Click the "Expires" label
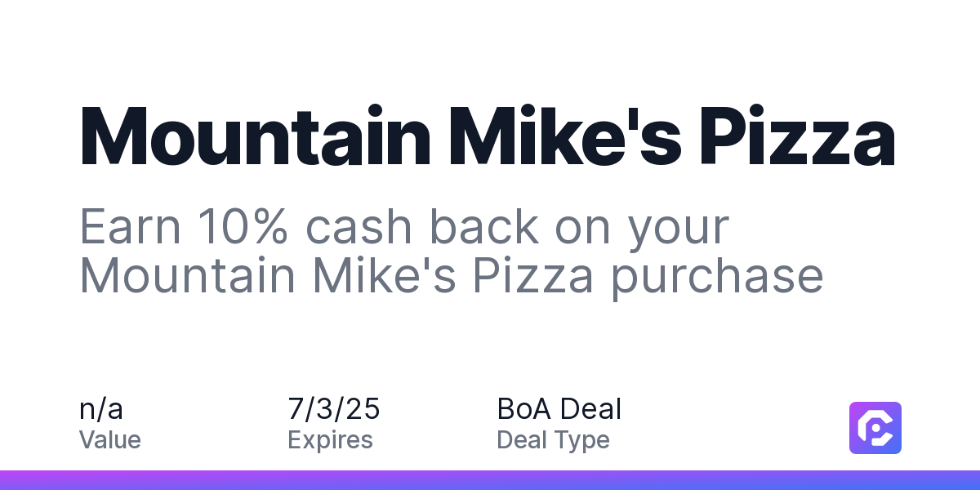 (330, 441)
